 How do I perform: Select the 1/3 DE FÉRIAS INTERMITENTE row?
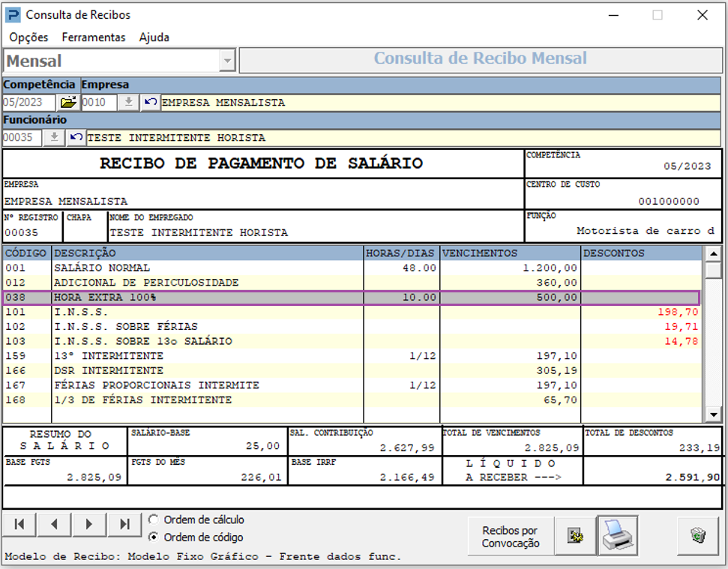tap(352, 400)
